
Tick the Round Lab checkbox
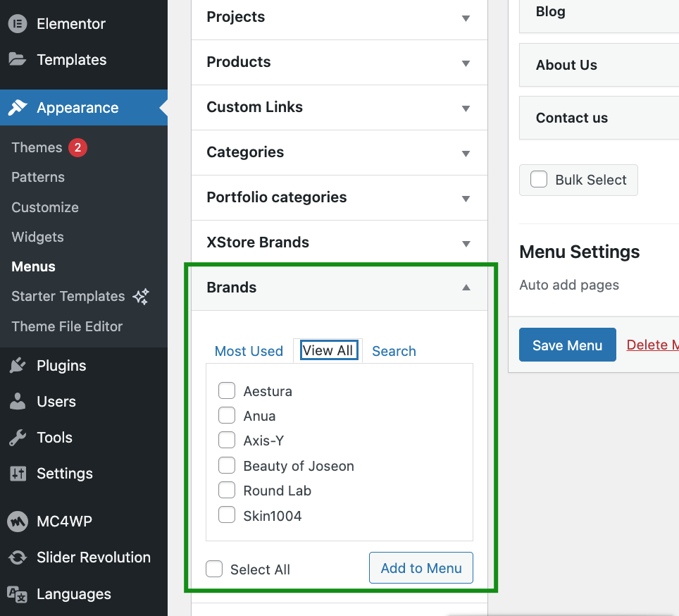tap(227, 491)
